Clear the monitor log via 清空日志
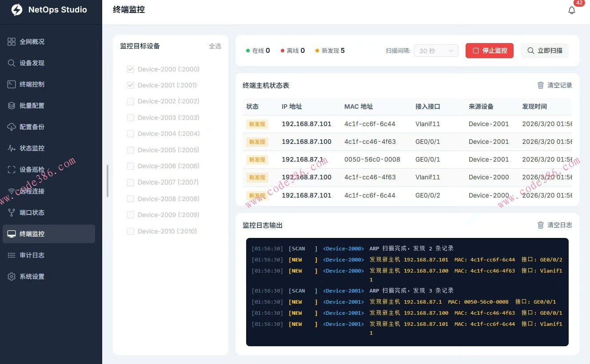Viewport: 590px width, 364px height. point(554,225)
